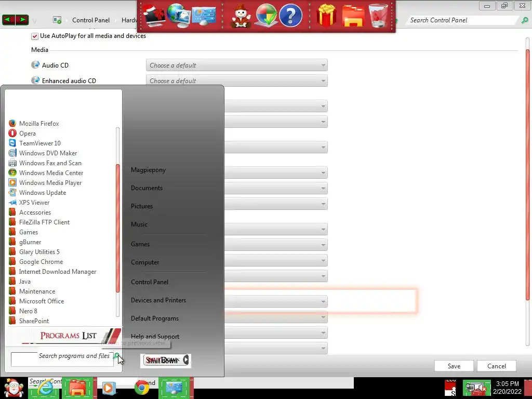
Task: Click the green forward navigation arrow
Action: [22, 20]
